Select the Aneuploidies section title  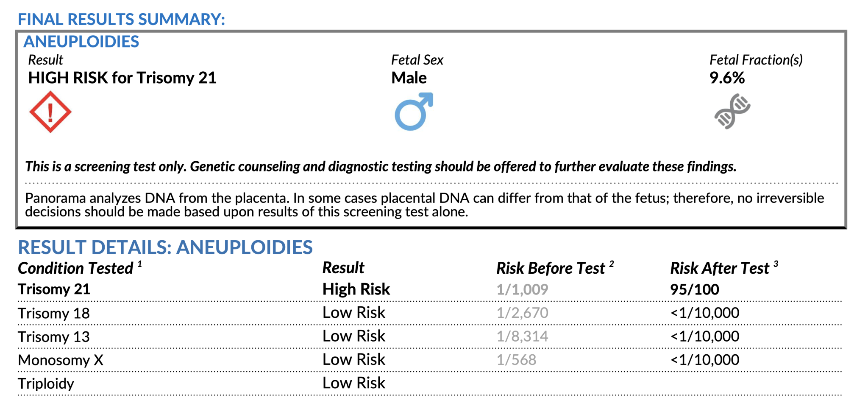pyautogui.click(x=81, y=42)
